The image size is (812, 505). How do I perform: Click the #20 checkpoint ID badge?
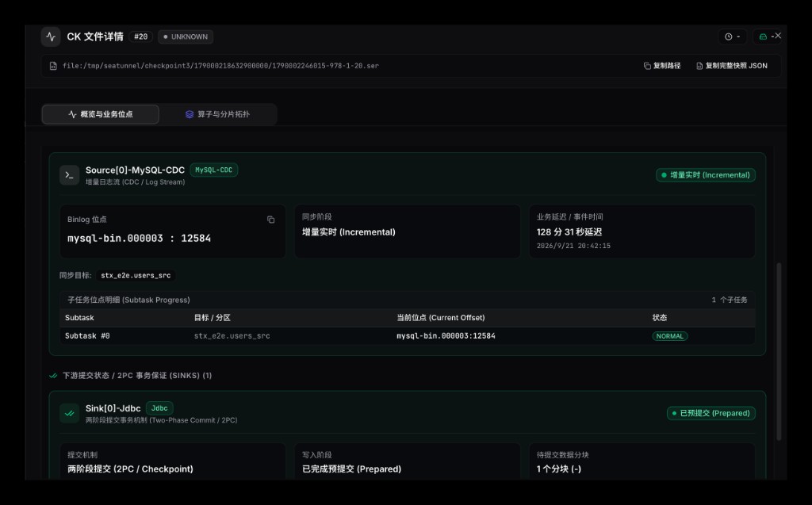(x=141, y=36)
